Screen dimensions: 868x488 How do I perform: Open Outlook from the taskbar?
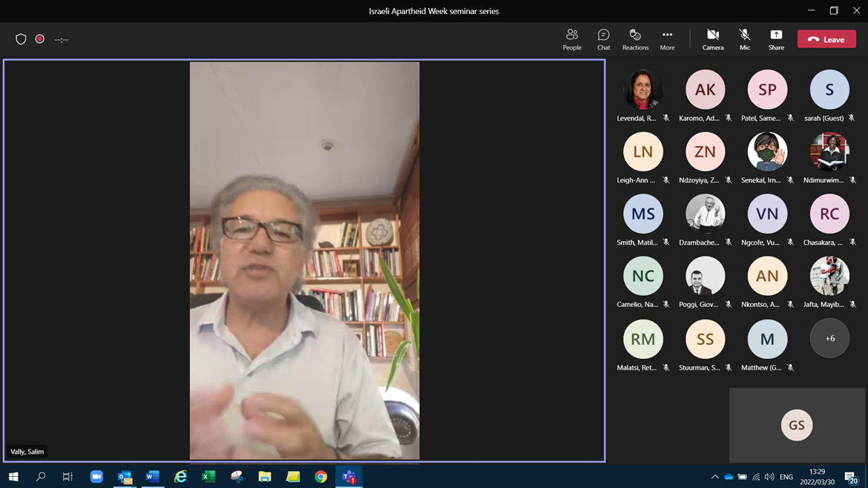(x=125, y=476)
